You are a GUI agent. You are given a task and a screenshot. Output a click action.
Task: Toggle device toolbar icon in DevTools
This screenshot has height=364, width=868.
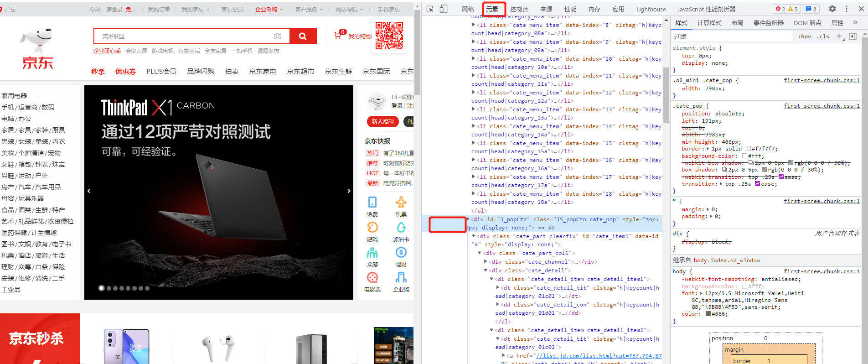click(x=443, y=9)
